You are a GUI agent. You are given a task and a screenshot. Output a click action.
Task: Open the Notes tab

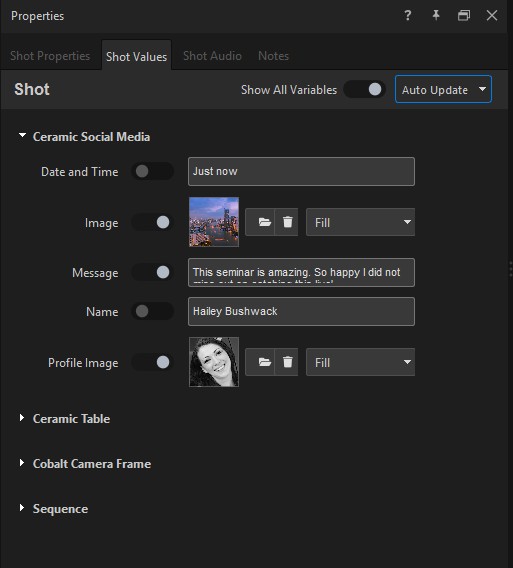tap(274, 56)
